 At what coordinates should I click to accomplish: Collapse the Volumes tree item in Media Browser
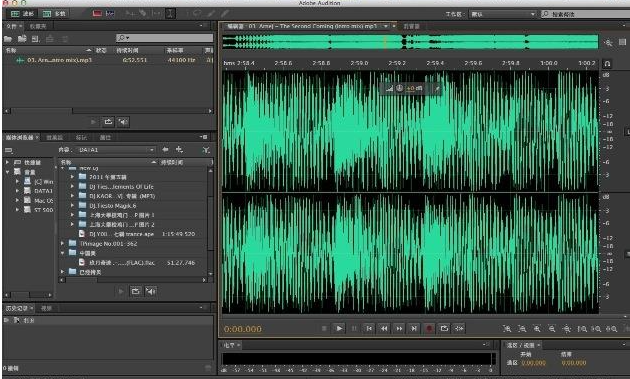[7, 172]
